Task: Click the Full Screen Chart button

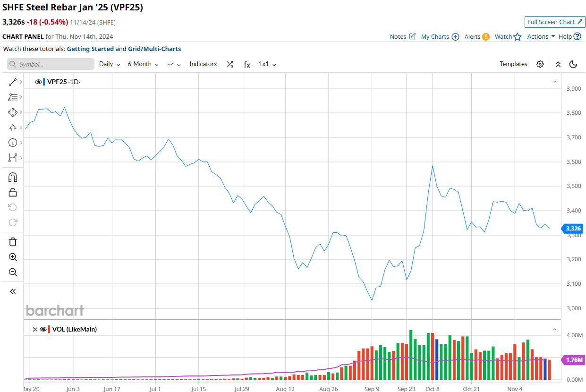Action: click(x=555, y=22)
